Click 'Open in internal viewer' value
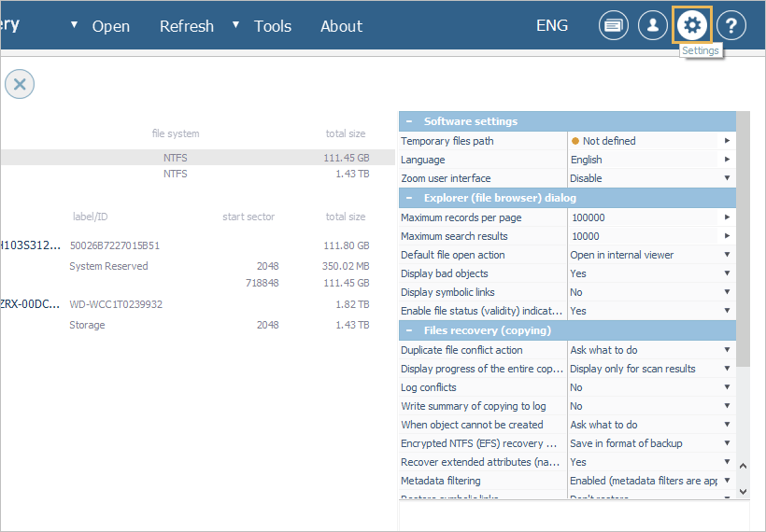The height and width of the screenshot is (532, 766). (621, 255)
